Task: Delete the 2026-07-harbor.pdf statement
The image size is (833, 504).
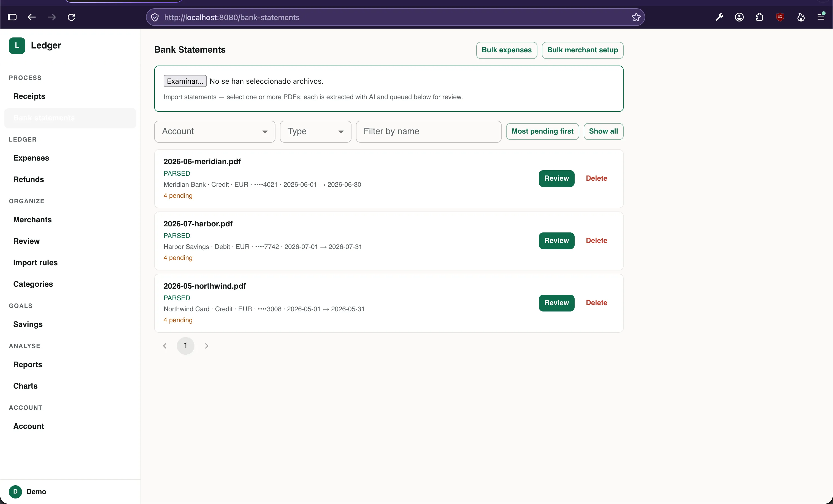Action: tap(596, 241)
